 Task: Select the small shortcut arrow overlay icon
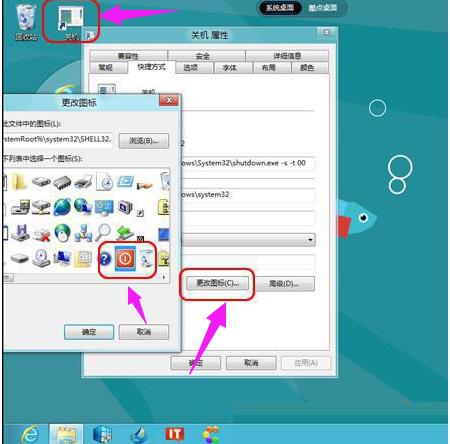click(140, 213)
